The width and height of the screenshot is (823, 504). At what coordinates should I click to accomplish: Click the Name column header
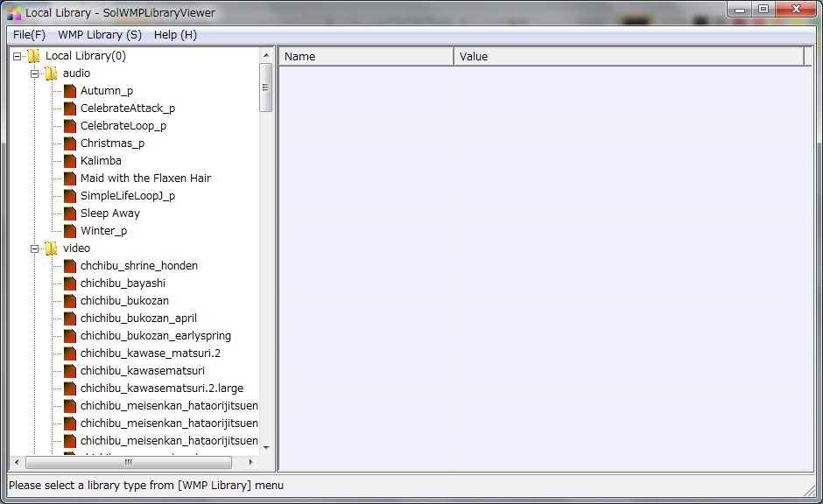(366, 57)
